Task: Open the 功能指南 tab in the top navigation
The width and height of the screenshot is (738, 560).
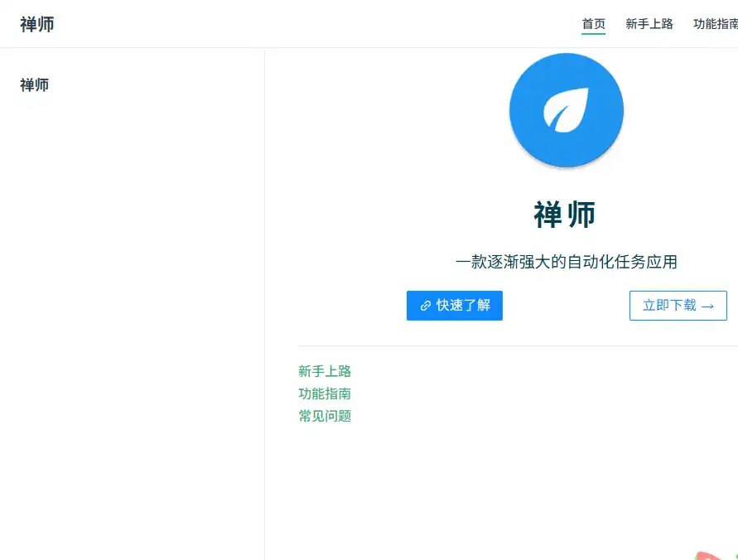Action: [716, 24]
